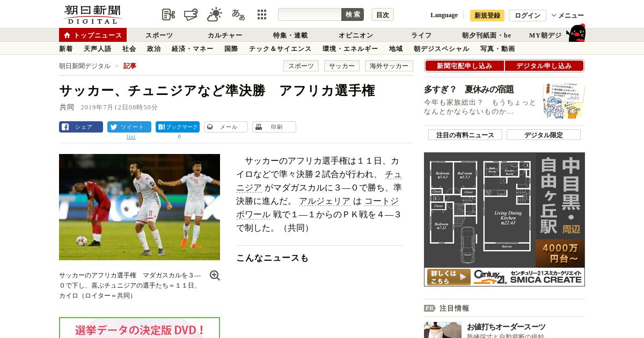This screenshot has height=338, width=644.
Task: Open the カルチャー main tab
Action: (225, 35)
